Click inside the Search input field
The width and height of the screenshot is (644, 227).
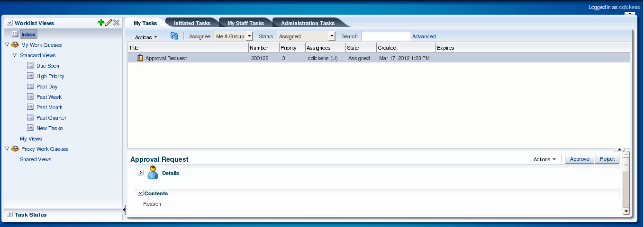[x=386, y=36]
